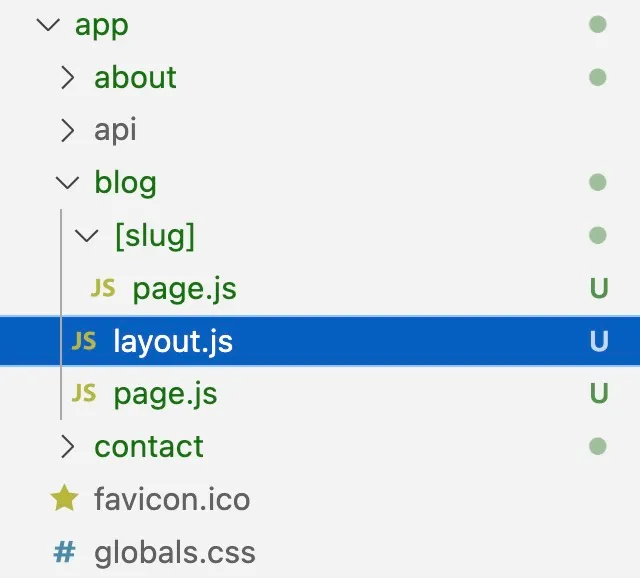Open the highlighted layout.js file
Screen dimensions: 640x578
coord(320,341)
